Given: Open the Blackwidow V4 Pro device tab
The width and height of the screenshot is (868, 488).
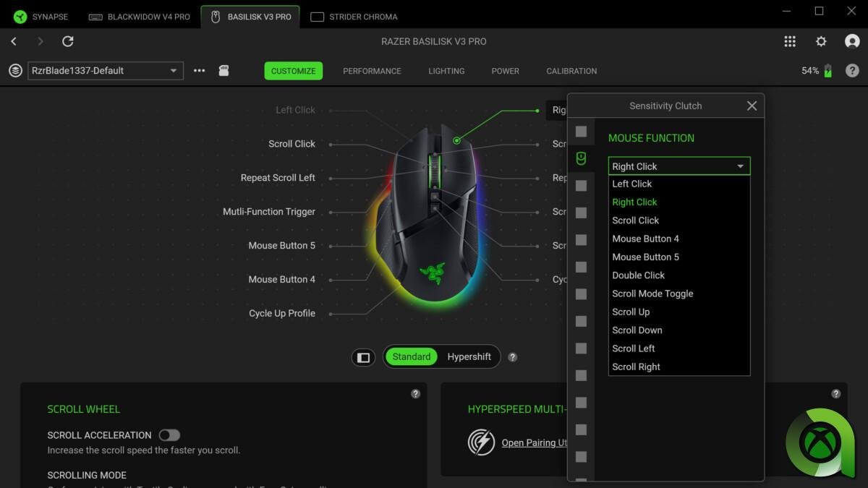Looking at the screenshot, I should 140,17.
